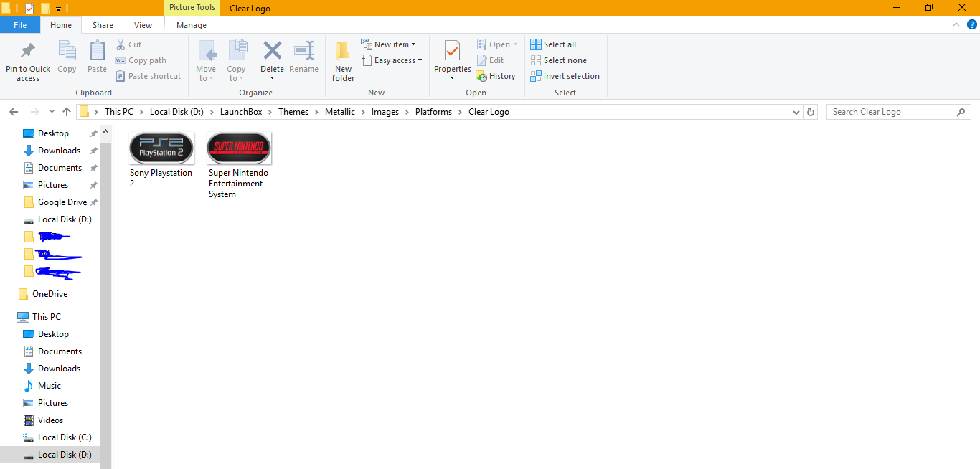Go back with the Back arrow
The width and height of the screenshot is (980, 469).
pyautogui.click(x=13, y=112)
